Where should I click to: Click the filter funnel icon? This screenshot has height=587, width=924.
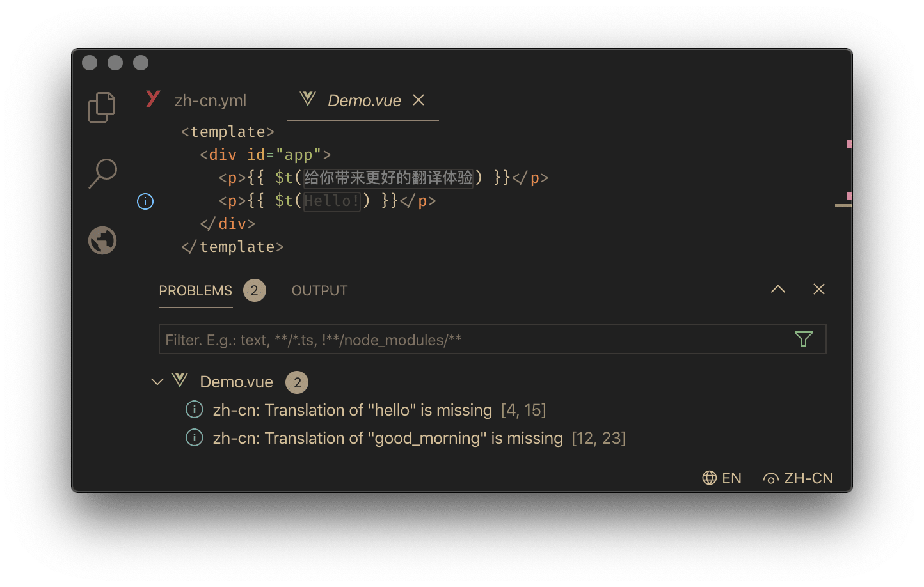803,339
